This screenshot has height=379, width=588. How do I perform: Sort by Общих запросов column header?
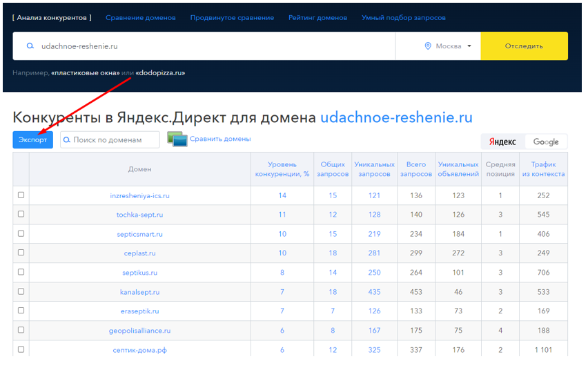click(x=333, y=169)
